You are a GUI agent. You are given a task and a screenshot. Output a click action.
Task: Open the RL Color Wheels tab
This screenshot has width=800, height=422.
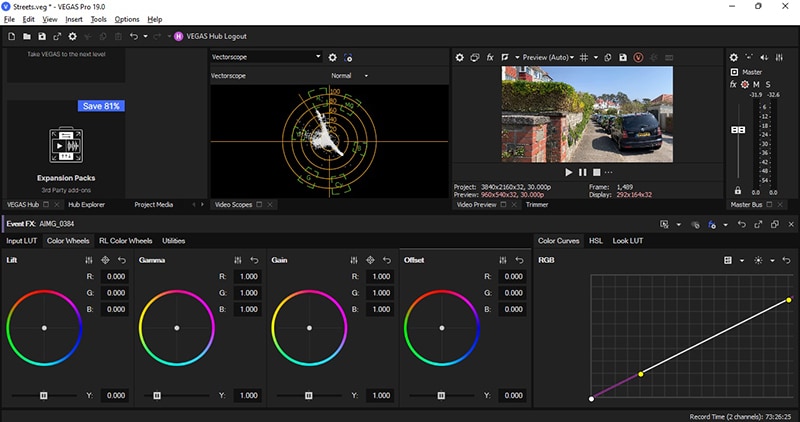point(126,241)
